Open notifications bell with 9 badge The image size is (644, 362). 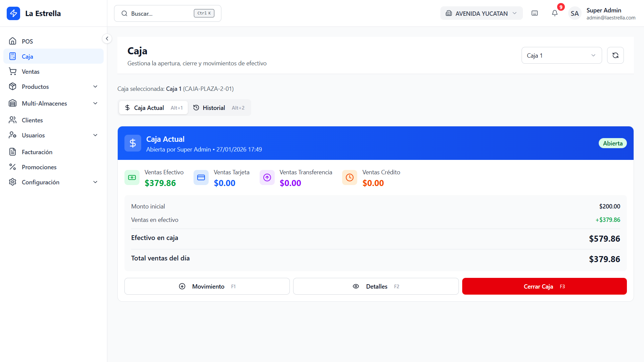tap(555, 13)
